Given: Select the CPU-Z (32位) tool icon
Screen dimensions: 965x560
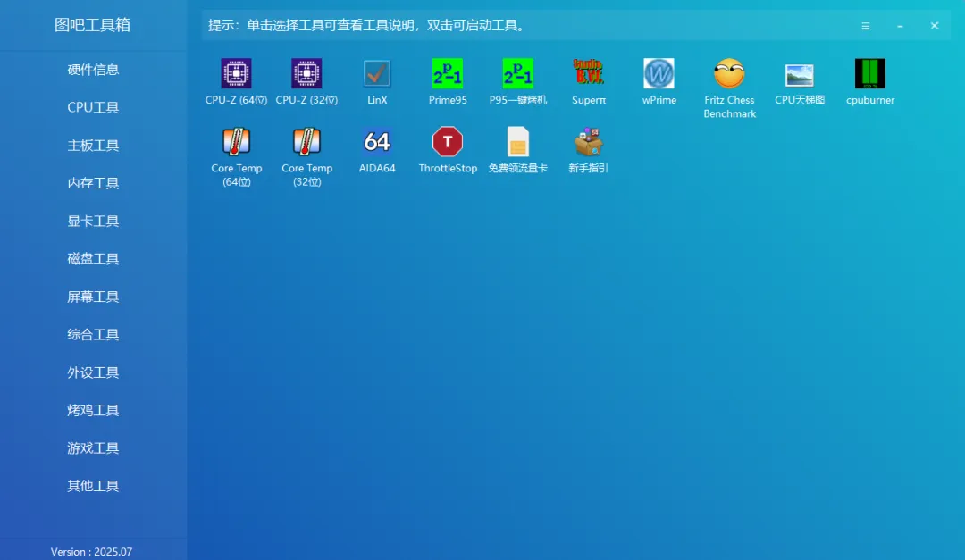Looking at the screenshot, I should pyautogui.click(x=306, y=74).
